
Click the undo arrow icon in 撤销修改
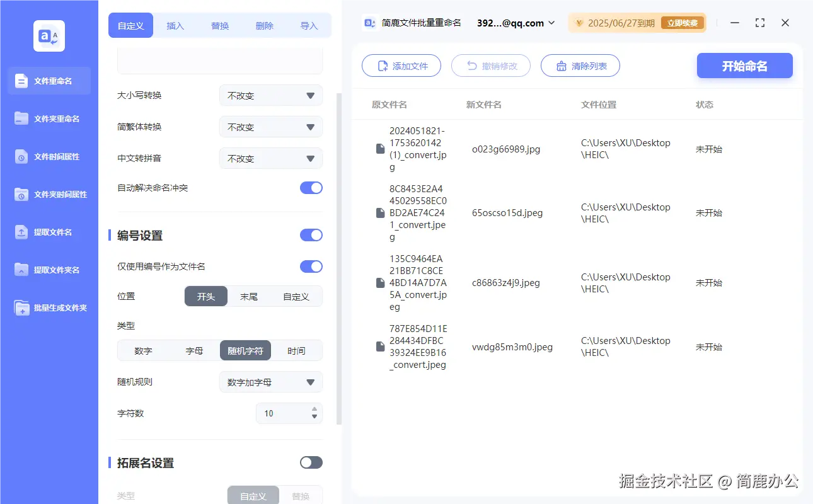471,66
